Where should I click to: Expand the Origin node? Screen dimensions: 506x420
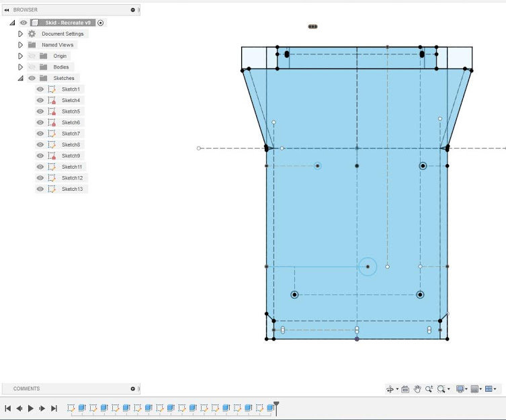click(x=20, y=56)
